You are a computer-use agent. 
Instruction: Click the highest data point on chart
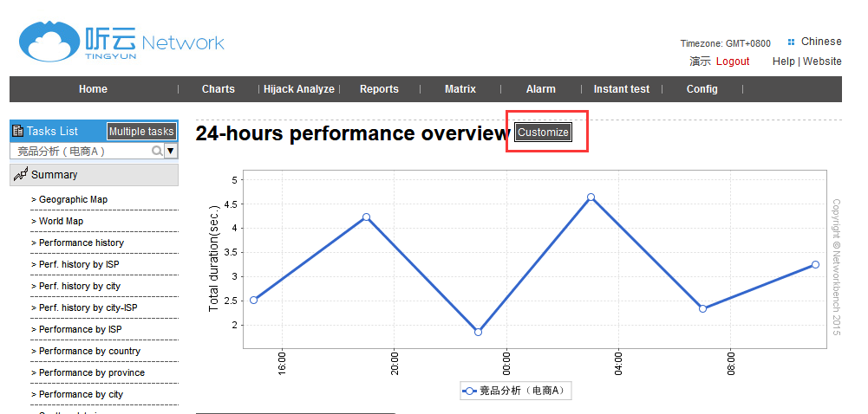[x=591, y=197]
